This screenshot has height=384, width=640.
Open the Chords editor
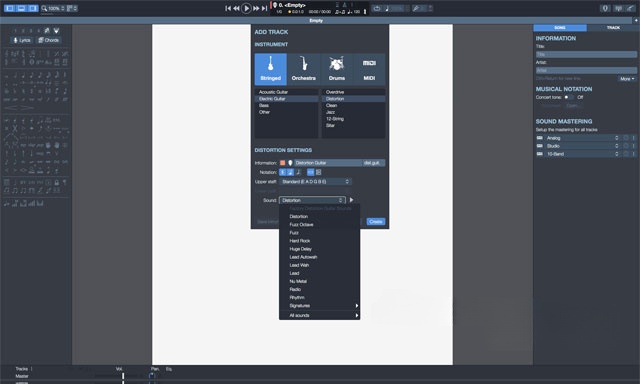(x=49, y=40)
